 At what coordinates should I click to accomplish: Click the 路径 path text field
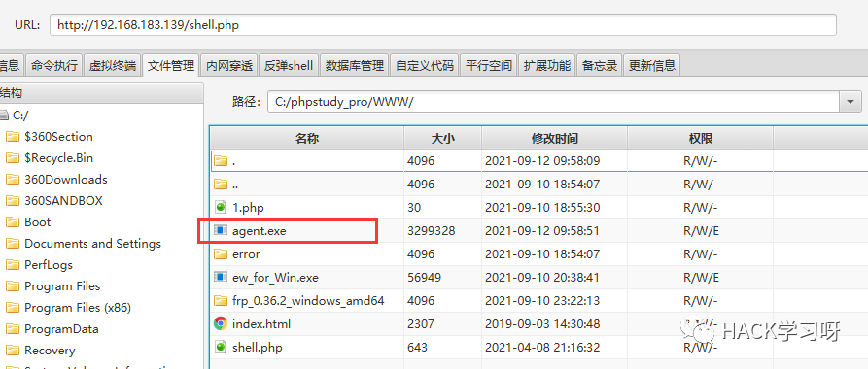(554, 102)
